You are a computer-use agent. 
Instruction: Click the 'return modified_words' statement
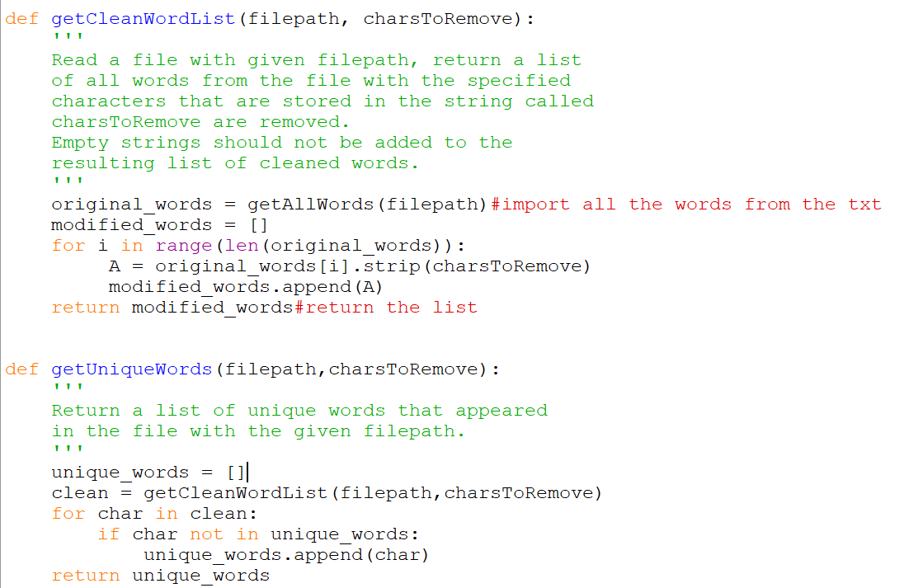click(x=172, y=308)
